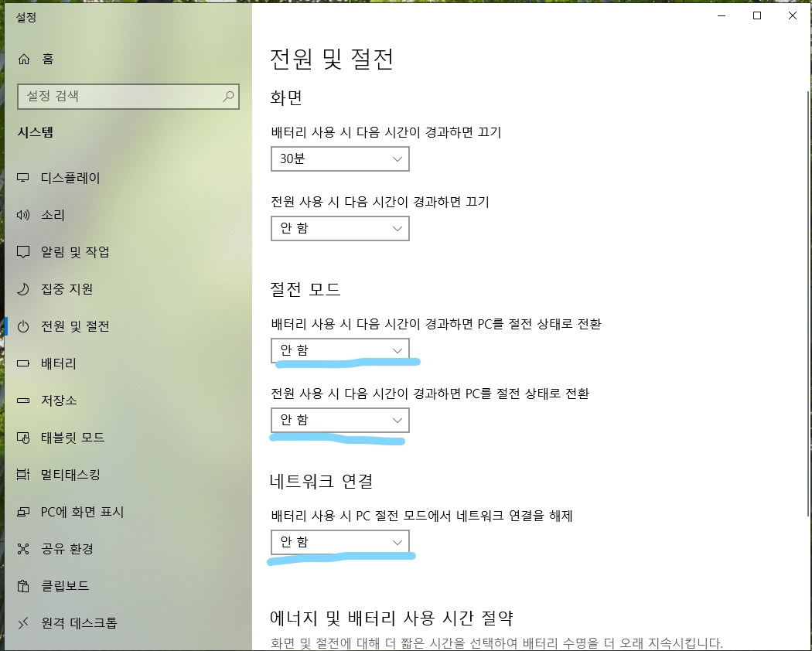Click the vertical scrollbar on the right

click(809, 303)
